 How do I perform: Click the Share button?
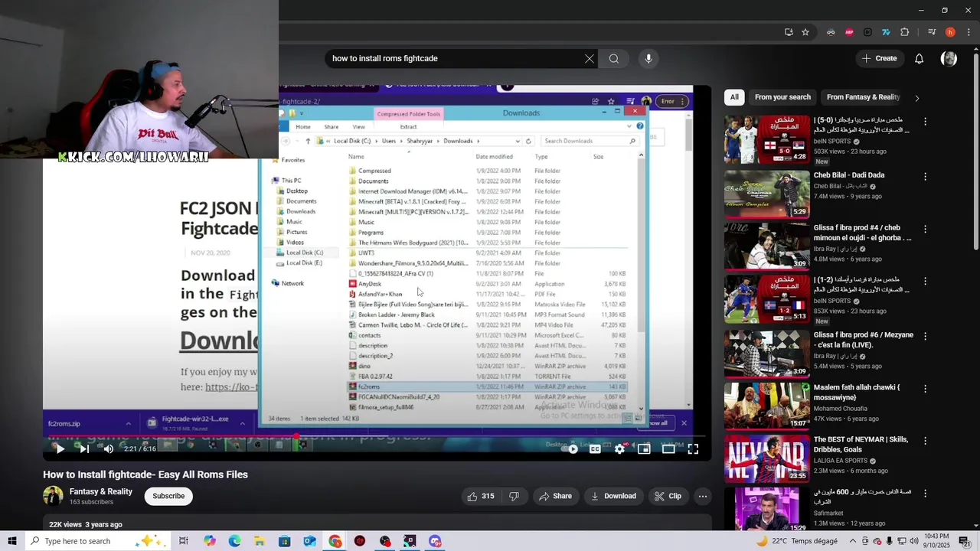(x=555, y=496)
